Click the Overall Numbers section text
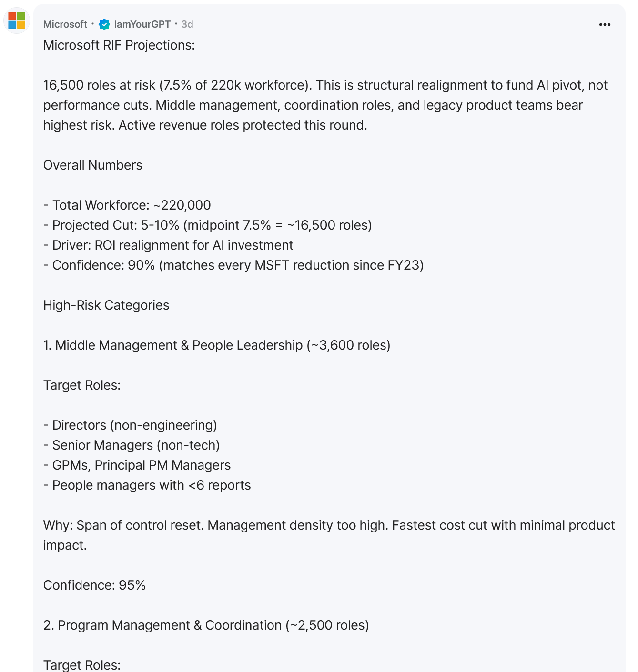The image size is (638, 672). click(93, 165)
